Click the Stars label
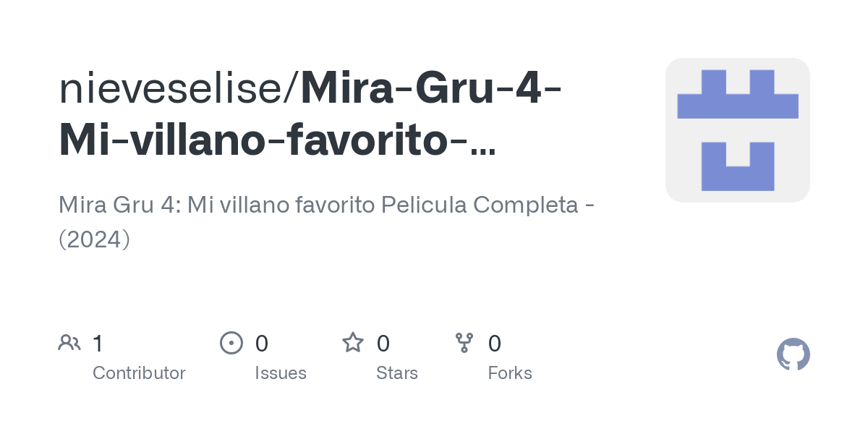868x434 pixels. [397, 373]
